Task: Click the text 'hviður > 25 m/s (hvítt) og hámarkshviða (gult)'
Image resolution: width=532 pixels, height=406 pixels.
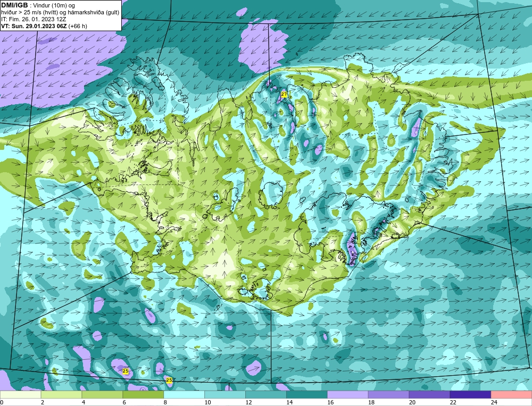Action: tap(60, 13)
